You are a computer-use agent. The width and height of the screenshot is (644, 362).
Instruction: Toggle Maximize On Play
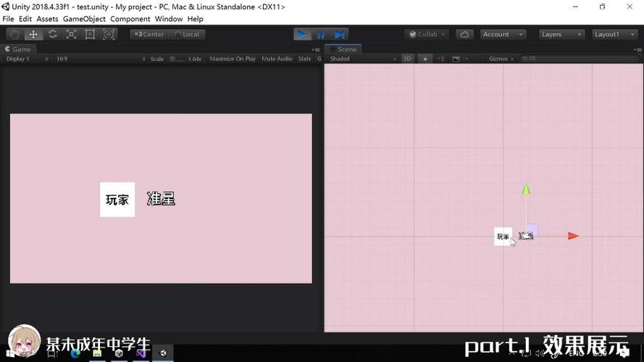[233, 59]
